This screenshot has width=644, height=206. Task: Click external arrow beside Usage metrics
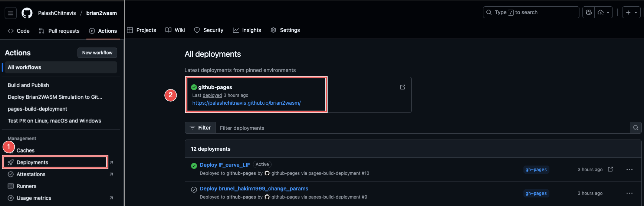(111, 198)
